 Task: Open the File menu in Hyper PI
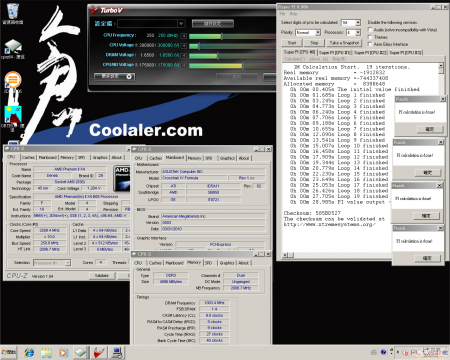[282, 14]
